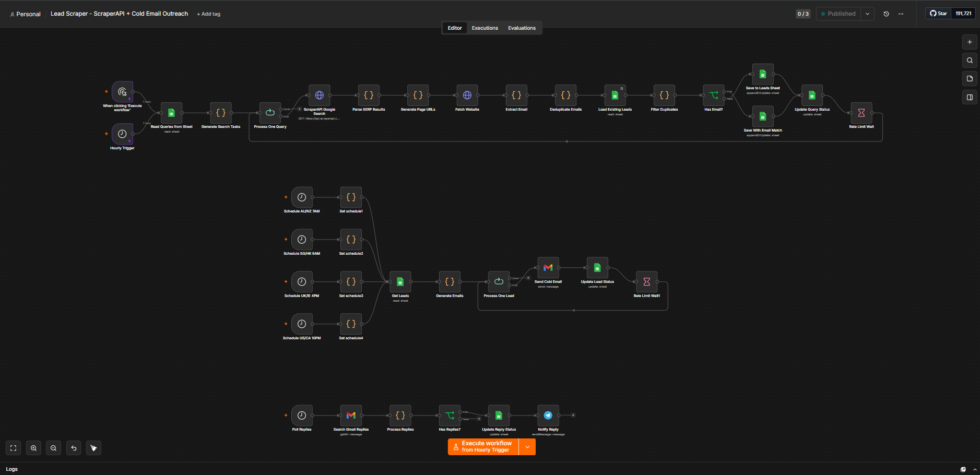Expand the Published options dropdown arrow
Screen dimensions: 980x475
coord(867,14)
